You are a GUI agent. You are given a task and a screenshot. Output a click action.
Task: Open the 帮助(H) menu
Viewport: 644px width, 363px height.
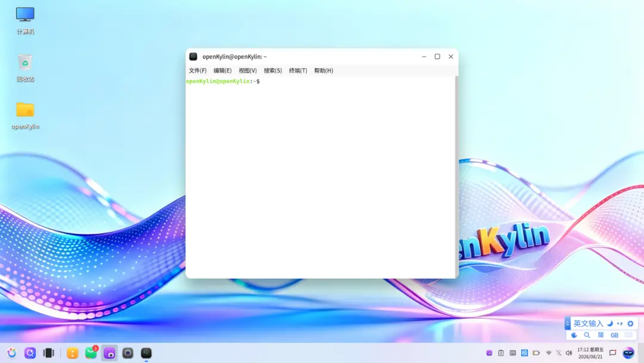(x=324, y=70)
